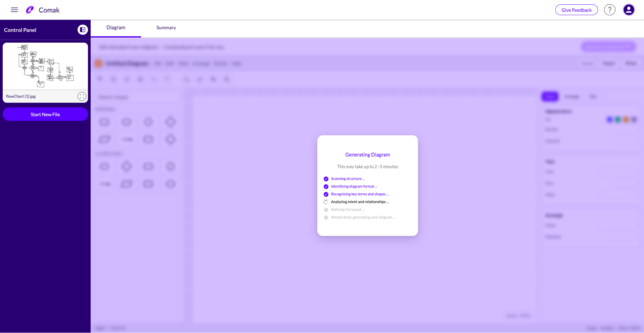
Task: Click the Start New File button
Action: tap(45, 114)
